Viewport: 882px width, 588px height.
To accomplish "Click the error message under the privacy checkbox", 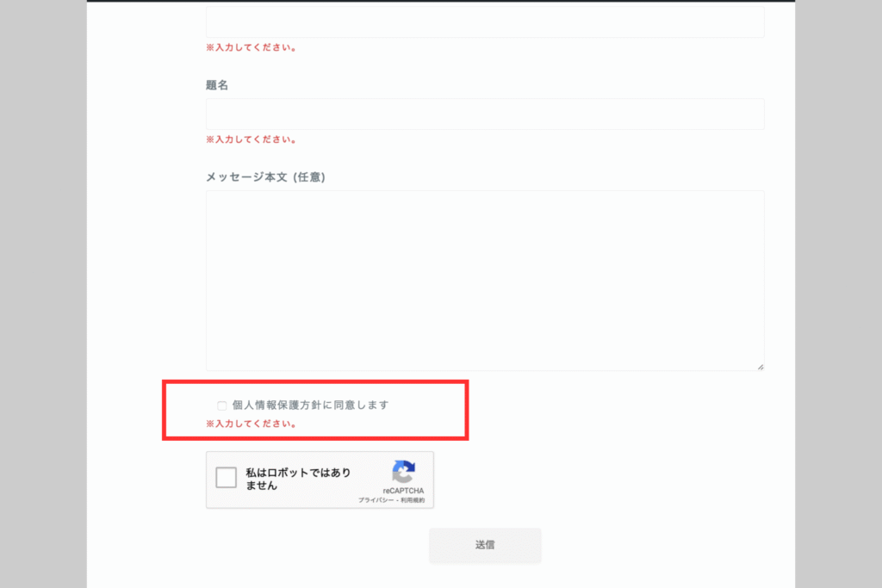I will pyautogui.click(x=252, y=424).
